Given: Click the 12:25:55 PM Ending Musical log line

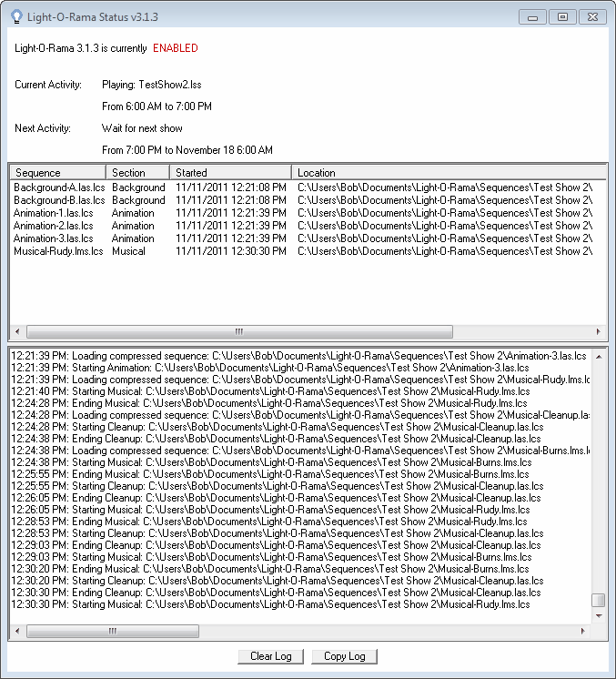Looking at the screenshot, I should click(270, 474).
